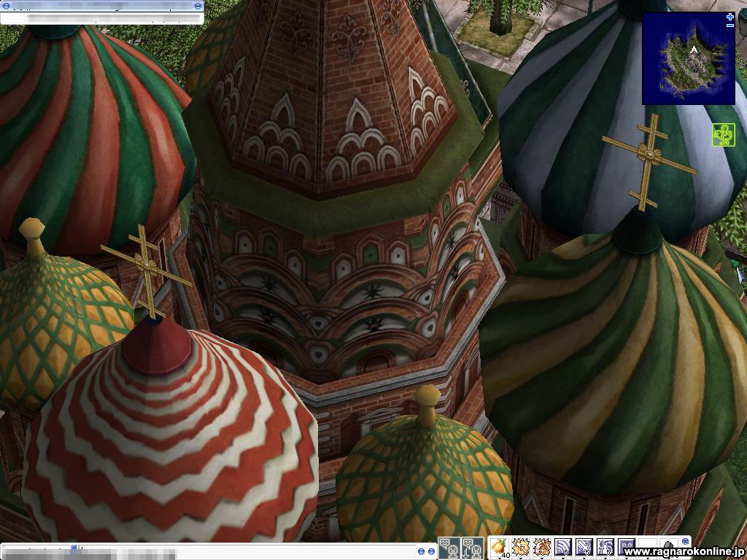This screenshot has height=560, width=747.
Task: Open the chat bubble with sword icon
Action: [473, 548]
